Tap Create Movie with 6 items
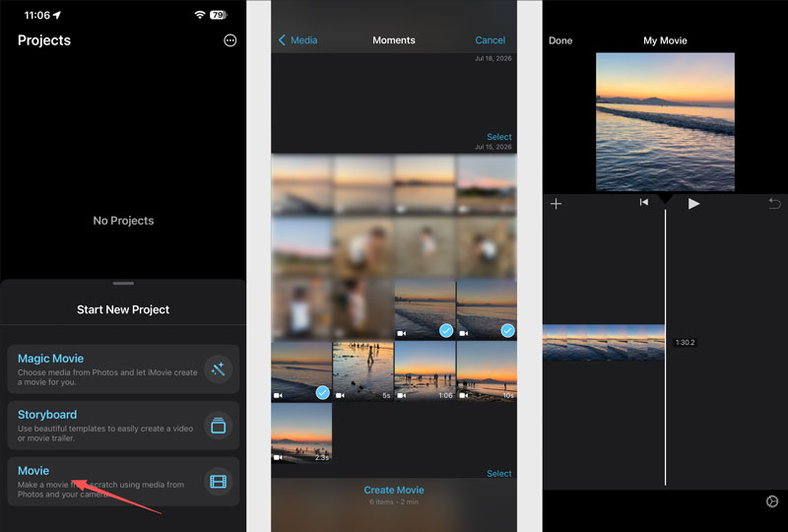 (393, 491)
